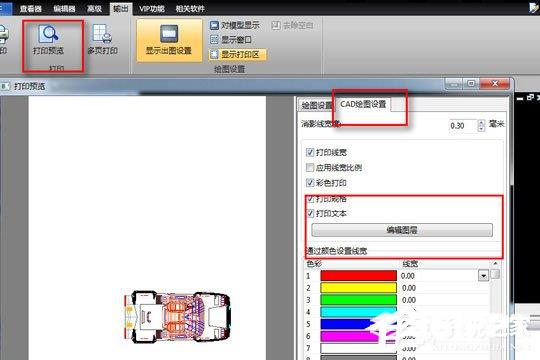Toggle the 打印文本 checkbox
The image size is (540, 360).
(x=310, y=213)
